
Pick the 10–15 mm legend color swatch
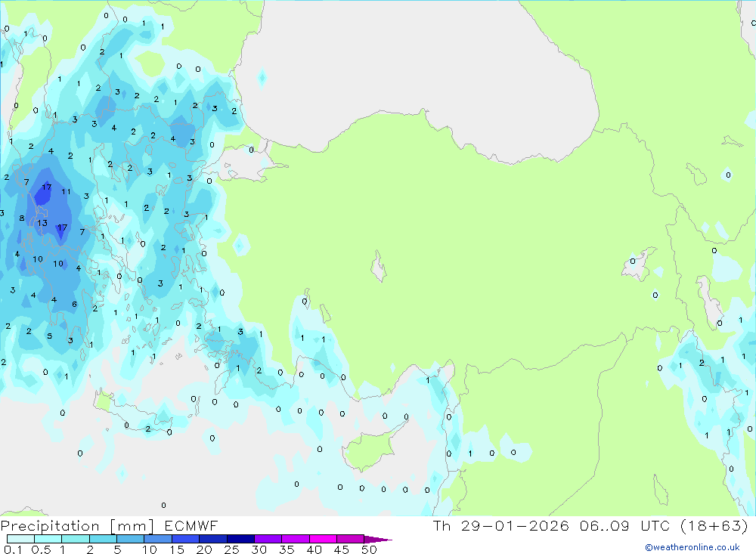tap(158, 539)
